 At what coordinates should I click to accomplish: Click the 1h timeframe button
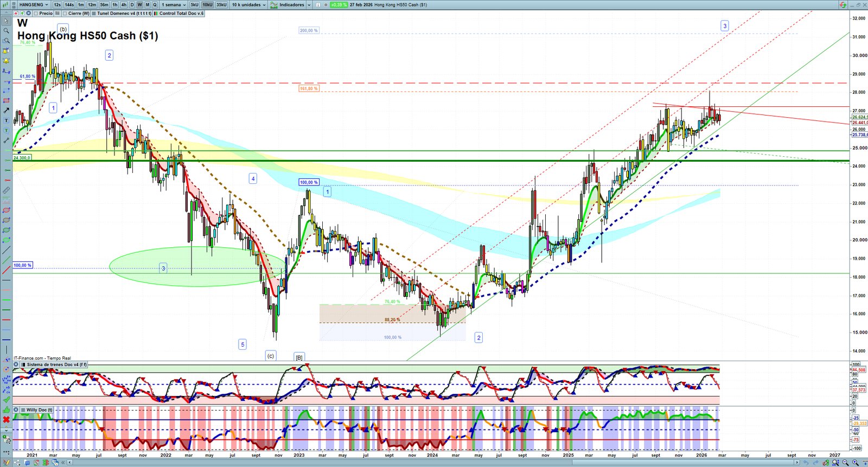(x=114, y=5)
